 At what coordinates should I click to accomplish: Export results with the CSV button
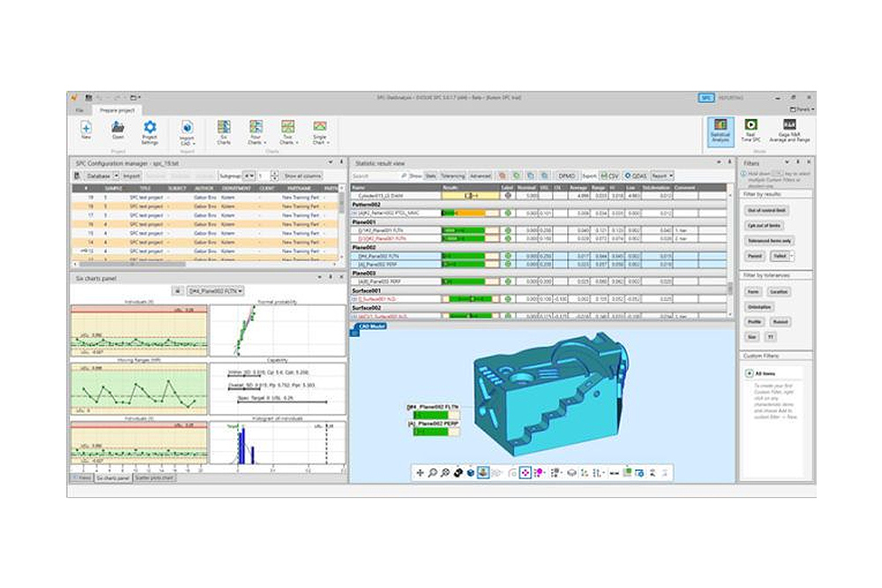[609, 176]
